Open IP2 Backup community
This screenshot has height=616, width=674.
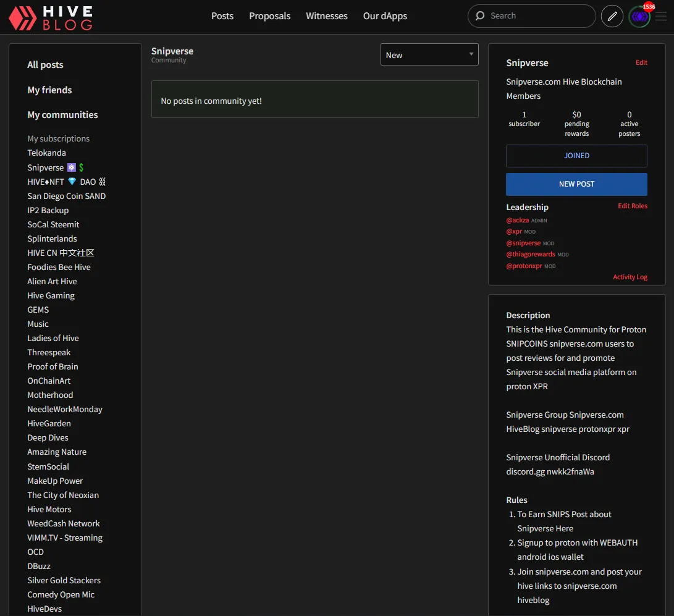point(48,210)
